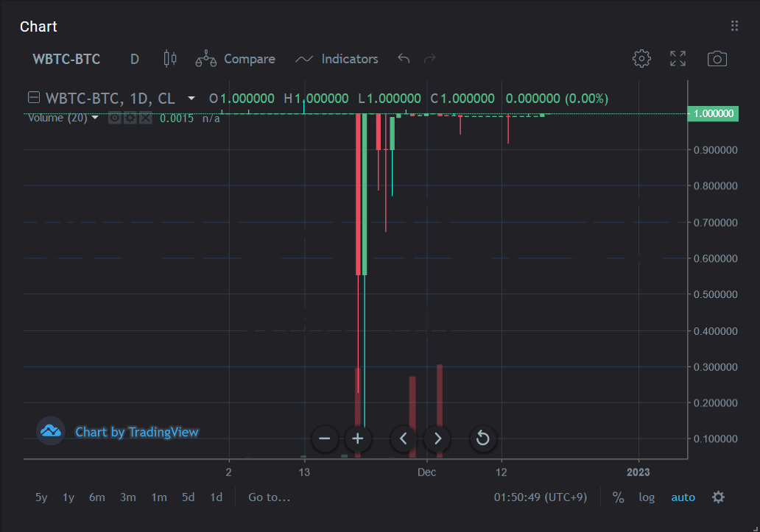Open timezone menu at 01:50:49 (UTC+9)
The width and height of the screenshot is (760, 532).
click(x=541, y=497)
